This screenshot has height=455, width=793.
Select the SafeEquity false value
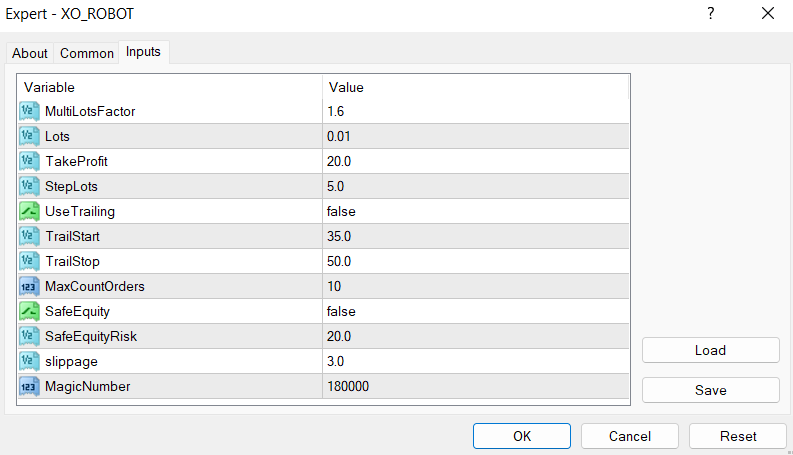point(341,311)
